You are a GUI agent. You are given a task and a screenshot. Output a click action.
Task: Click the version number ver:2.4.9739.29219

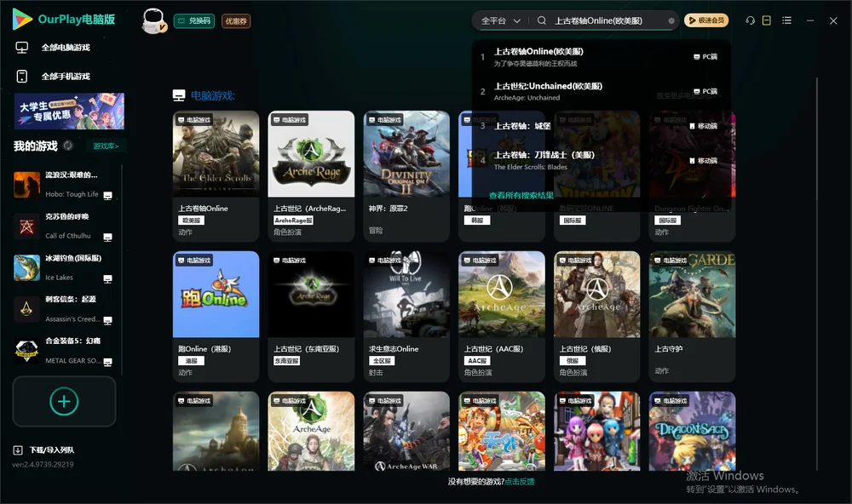click(43, 465)
